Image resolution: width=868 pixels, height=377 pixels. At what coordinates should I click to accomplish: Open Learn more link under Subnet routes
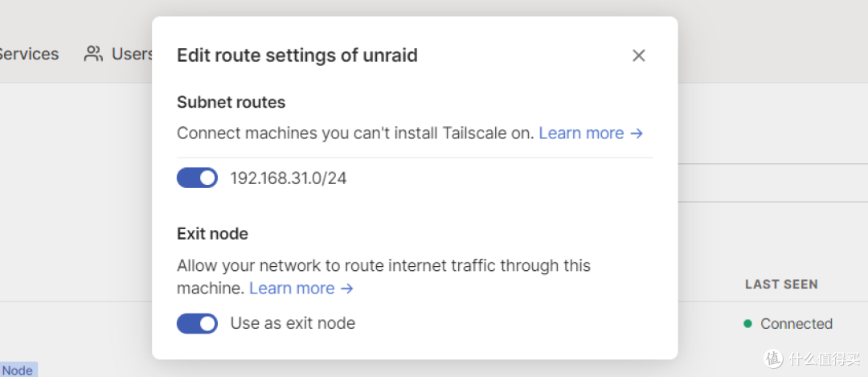click(x=591, y=133)
